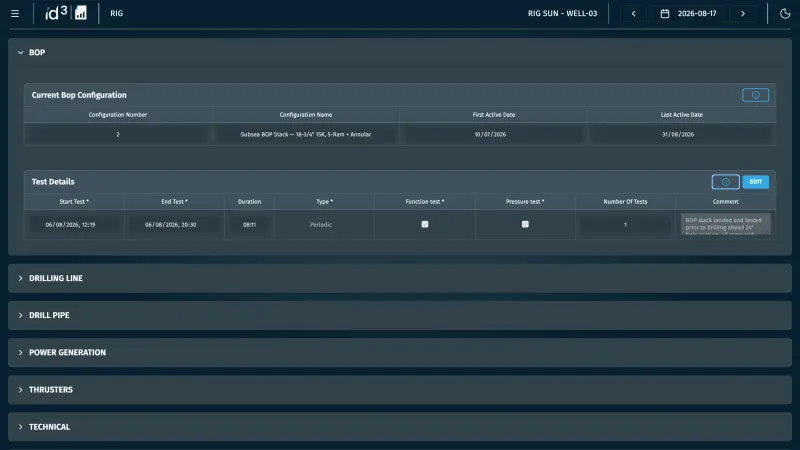Click Subsea BOP Stack configuration name cell

(306, 135)
